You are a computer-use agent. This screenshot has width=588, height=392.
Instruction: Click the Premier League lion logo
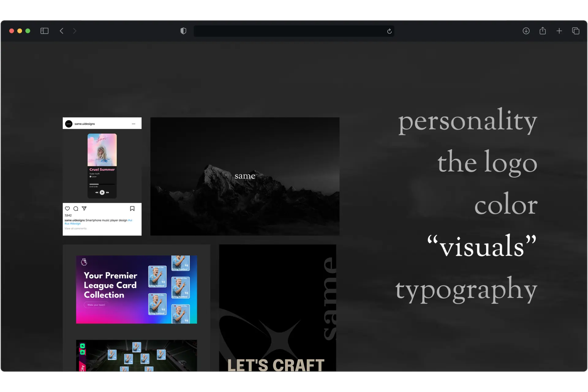tap(84, 262)
